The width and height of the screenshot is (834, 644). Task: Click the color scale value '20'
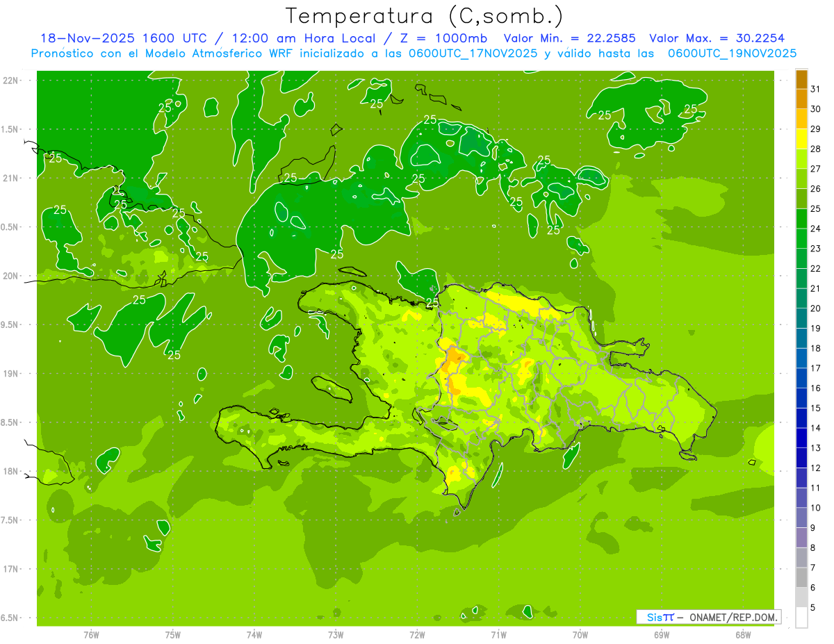(x=816, y=308)
